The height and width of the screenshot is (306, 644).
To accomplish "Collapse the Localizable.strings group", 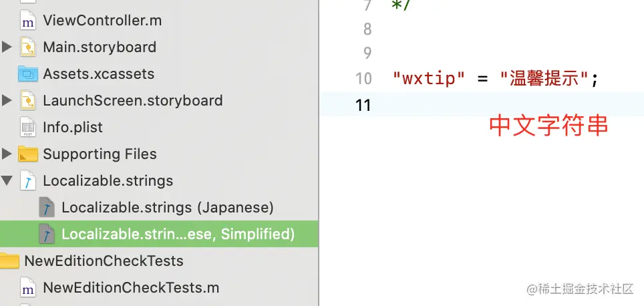I will point(7,180).
